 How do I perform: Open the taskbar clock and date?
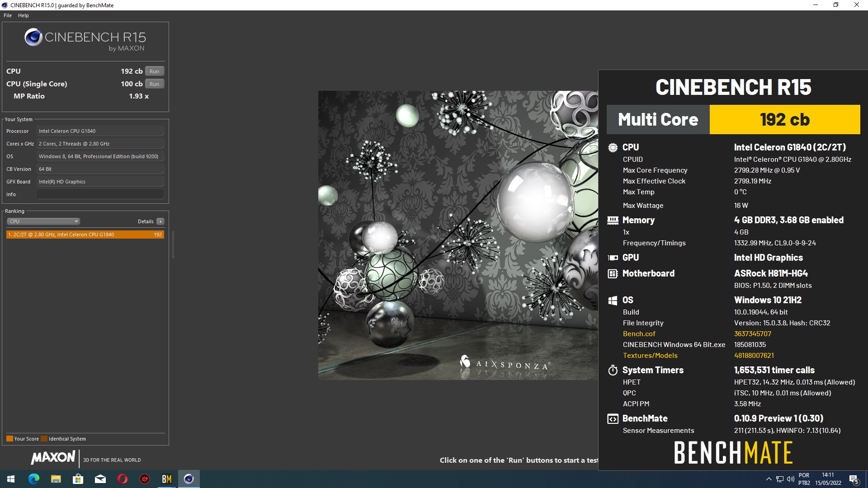[x=828, y=479]
